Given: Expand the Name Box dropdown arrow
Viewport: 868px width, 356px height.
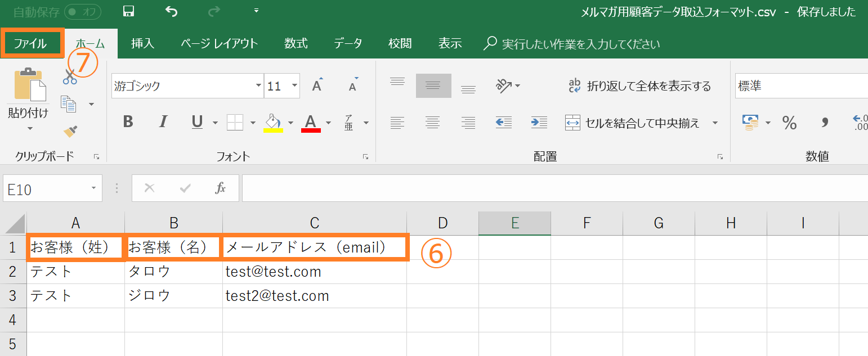Looking at the screenshot, I should (x=93, y=188).
